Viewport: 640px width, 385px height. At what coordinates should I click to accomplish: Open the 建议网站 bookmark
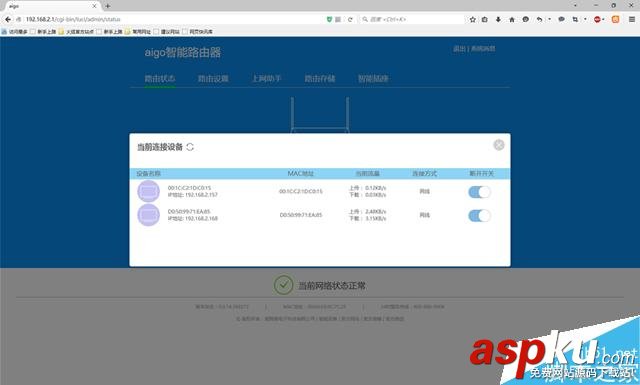tap(167, 31)
